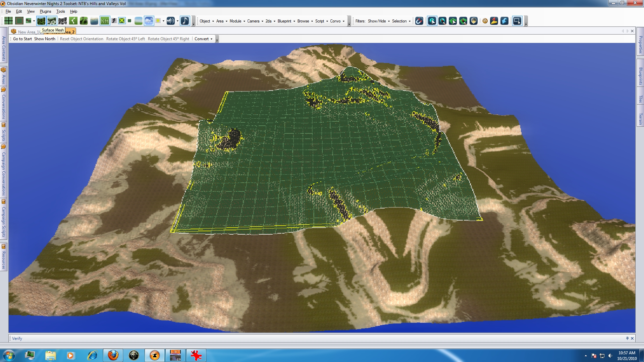Toggle the Surface Mesh display button

pos(41,21)
